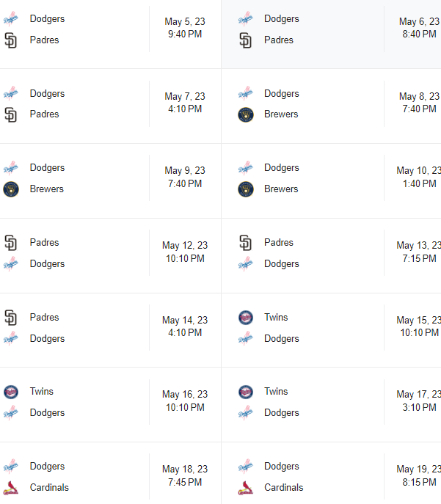Open the May 7, 4:10 PM game
Image resolution: width=441 pixels, height=504 pixels.
(185, 103)
